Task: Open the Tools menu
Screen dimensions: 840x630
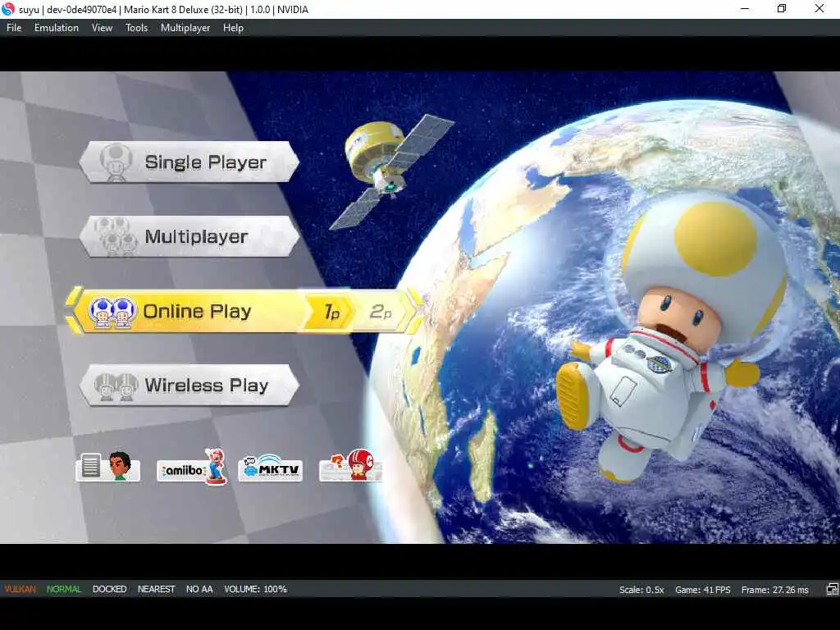Action: (137, 28)
